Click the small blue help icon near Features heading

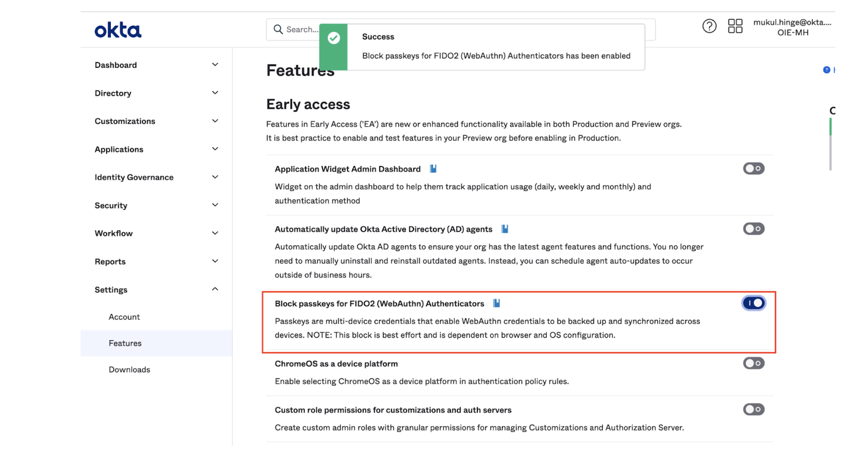tap(826, 70)
